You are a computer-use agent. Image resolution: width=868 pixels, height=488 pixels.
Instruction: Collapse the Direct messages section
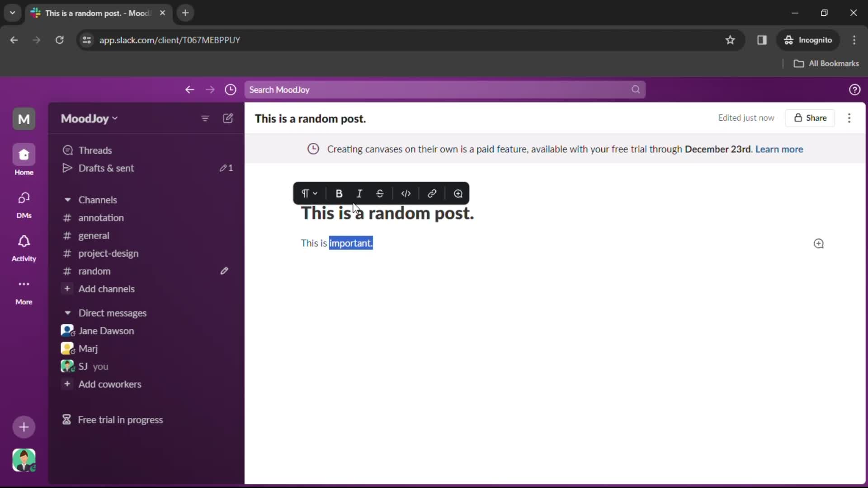coord(67,312)
